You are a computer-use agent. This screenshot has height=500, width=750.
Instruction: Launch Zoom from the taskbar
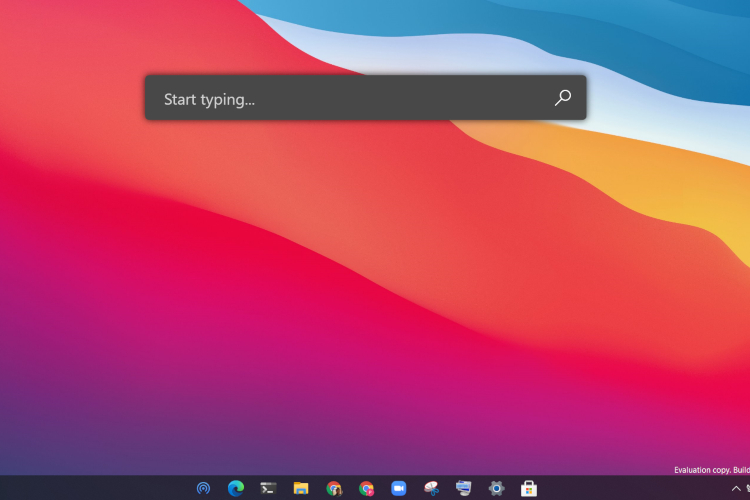pos(398,489)
